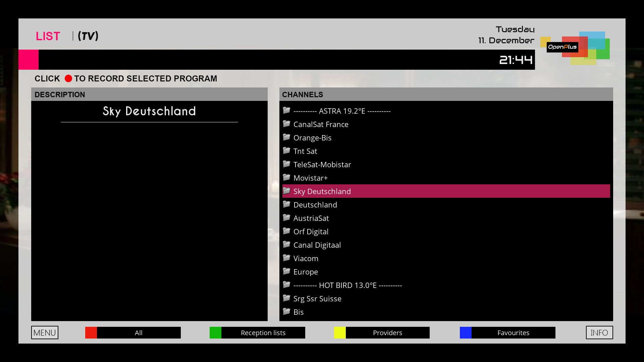Click the folder icon next to Orange-Bis

tap(286, 137)
